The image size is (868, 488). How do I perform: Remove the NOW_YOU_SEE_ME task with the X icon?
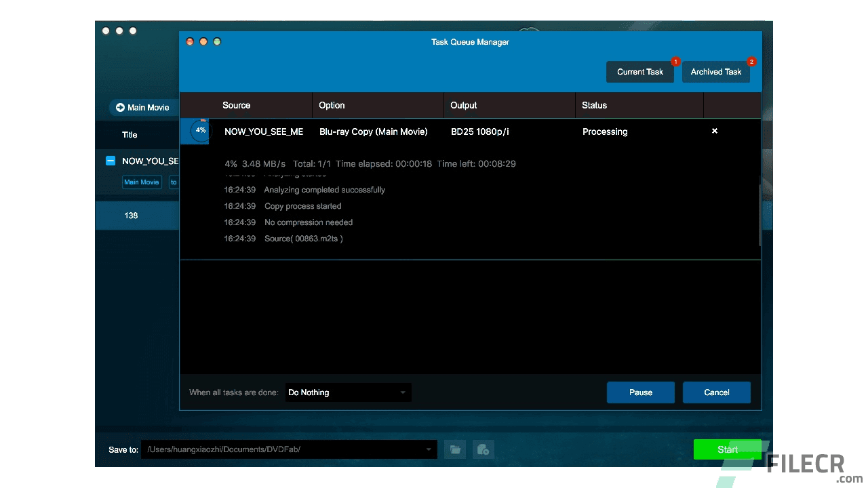coord(714,131)
